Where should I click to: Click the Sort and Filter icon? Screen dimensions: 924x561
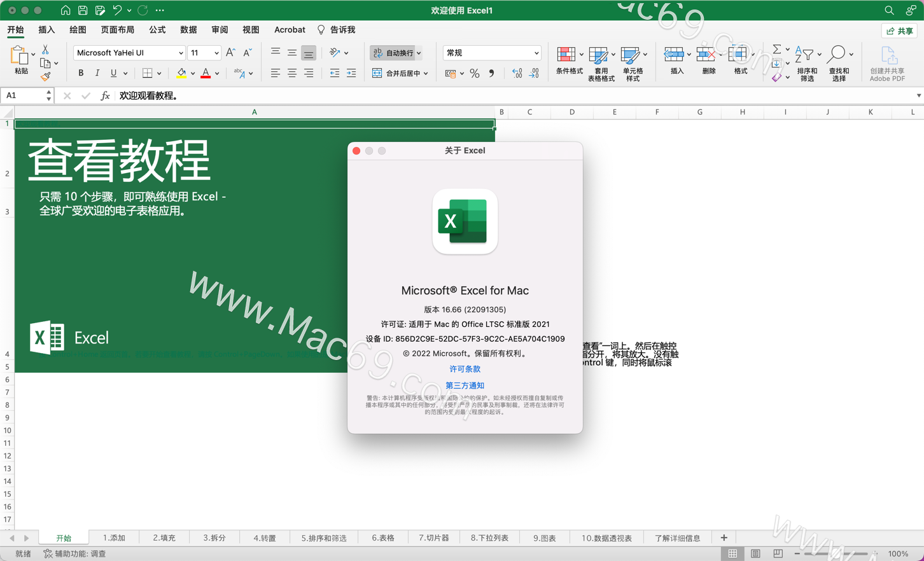805,56
